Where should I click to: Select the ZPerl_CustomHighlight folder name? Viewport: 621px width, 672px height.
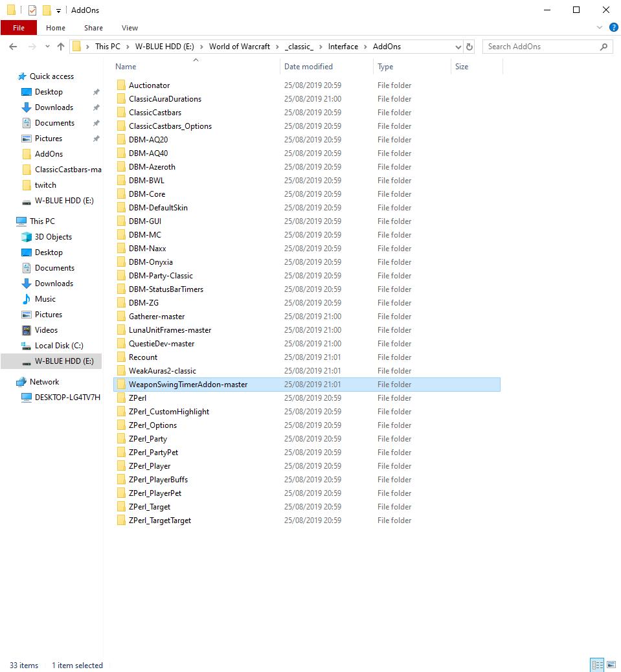click(x=169, y=412)
